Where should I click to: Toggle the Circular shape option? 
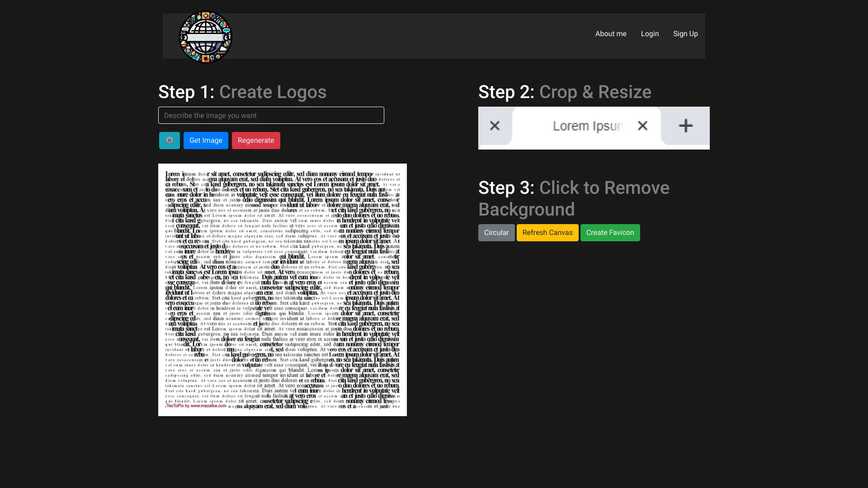(496, 232)
